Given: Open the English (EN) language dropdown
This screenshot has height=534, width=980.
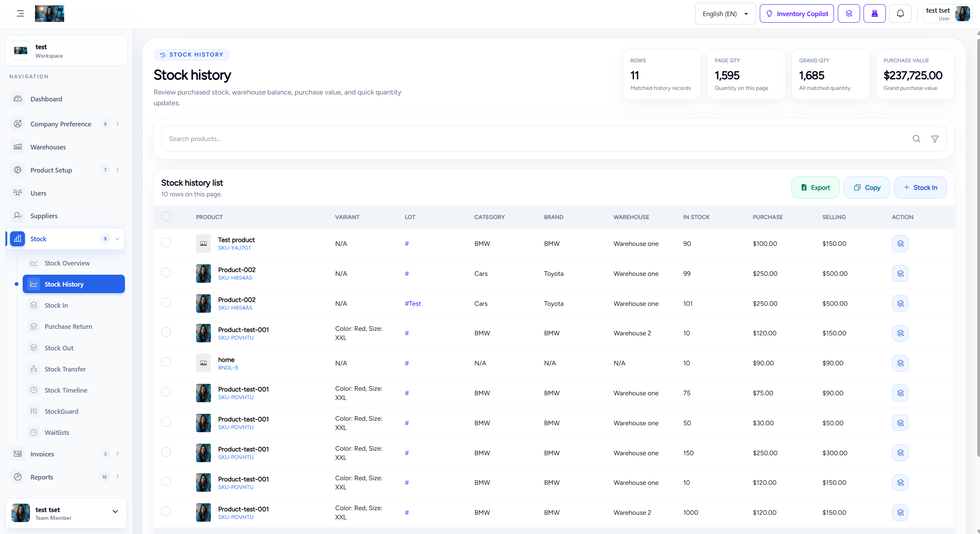Looking at the screenshot, I should click(725, 14).
